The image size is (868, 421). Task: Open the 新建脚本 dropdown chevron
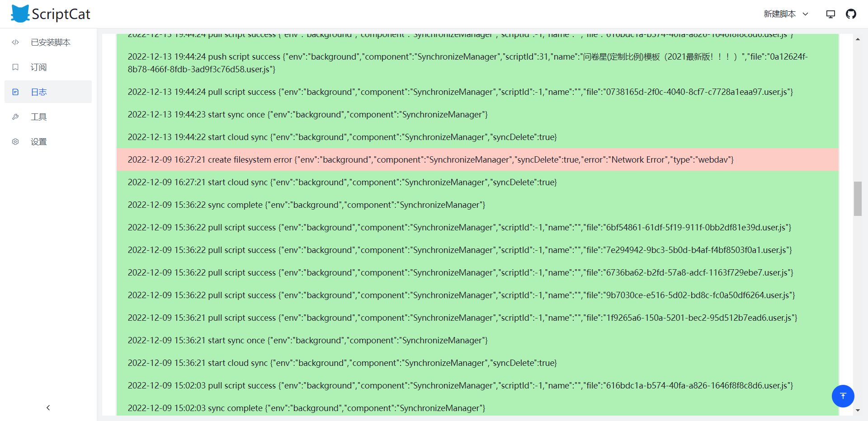806,14
